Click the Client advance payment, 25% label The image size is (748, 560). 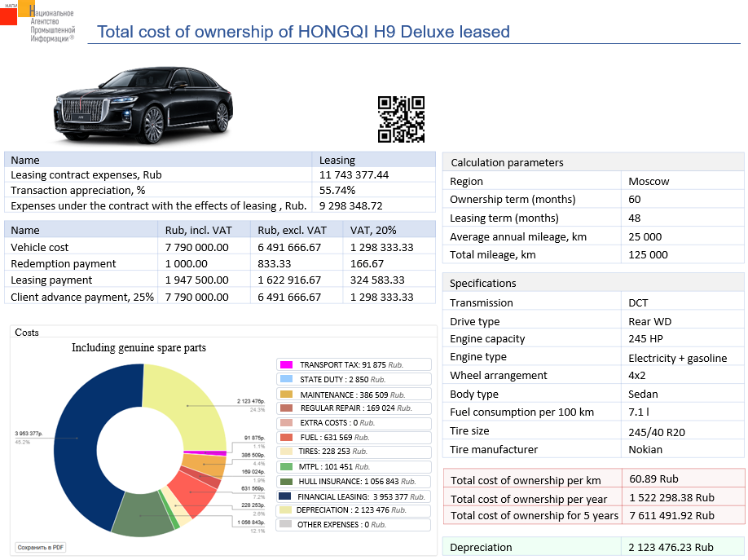click(x=82, y=297)
